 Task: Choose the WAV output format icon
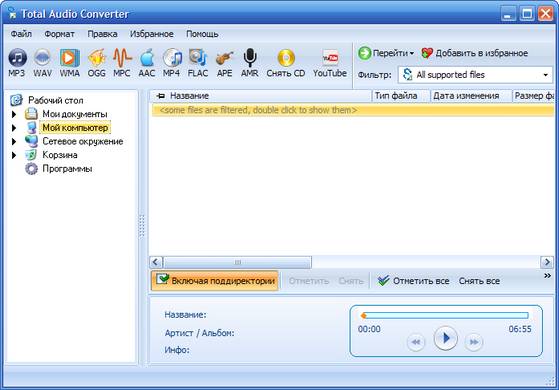[x=42, y=63]
